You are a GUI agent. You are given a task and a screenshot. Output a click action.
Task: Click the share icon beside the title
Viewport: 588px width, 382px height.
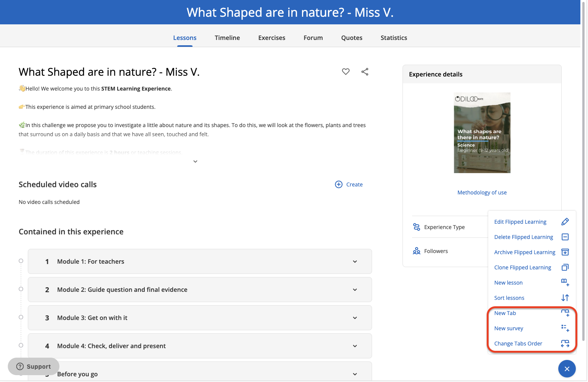pos(365,72)
